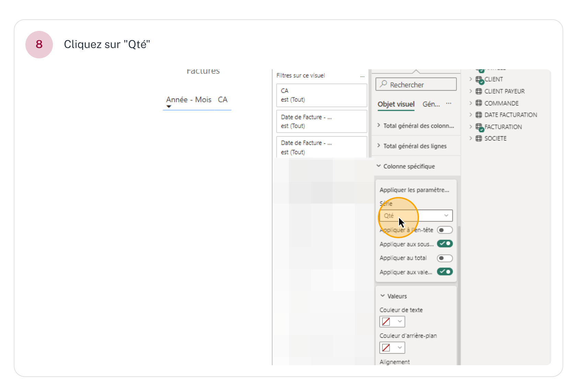The image size is (577, 392).
Task: Click the COMMANDE table icon
Action: (x=479, y=103)
